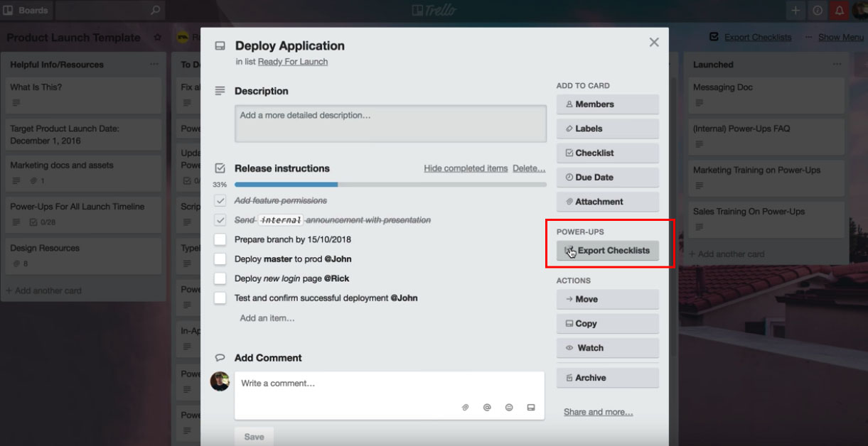Open the Labels button in Add to Card
Viewport: 868px width, 446px height.
coord(608,129)
